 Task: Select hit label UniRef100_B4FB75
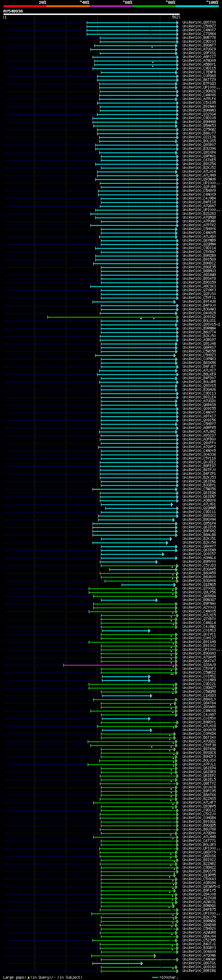pos(199,910)
